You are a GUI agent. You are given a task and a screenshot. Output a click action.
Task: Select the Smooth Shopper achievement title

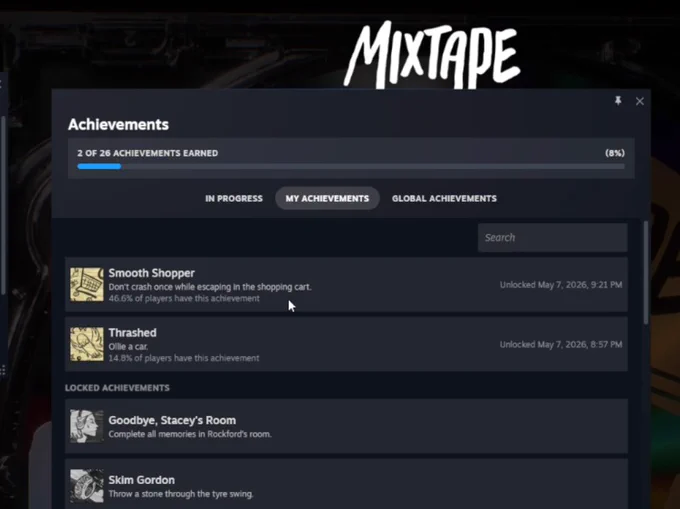pos(151,273)
